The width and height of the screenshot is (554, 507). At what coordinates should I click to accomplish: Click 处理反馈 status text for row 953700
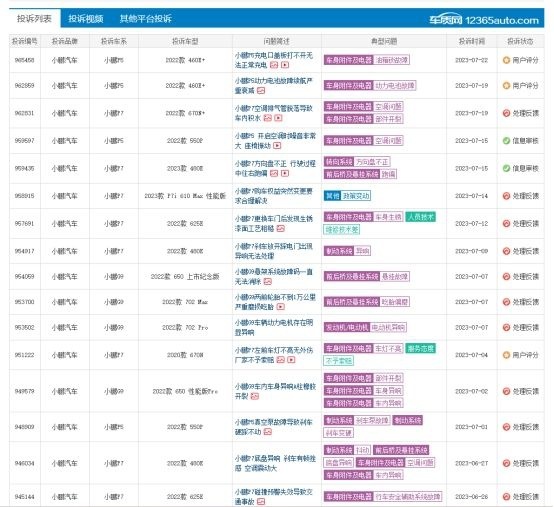pos(525,302)
